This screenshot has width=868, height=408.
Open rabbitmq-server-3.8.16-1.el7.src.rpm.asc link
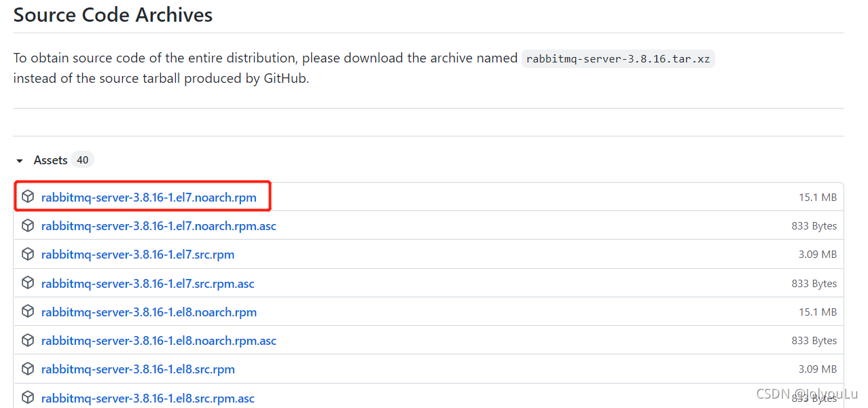(148, 284)
